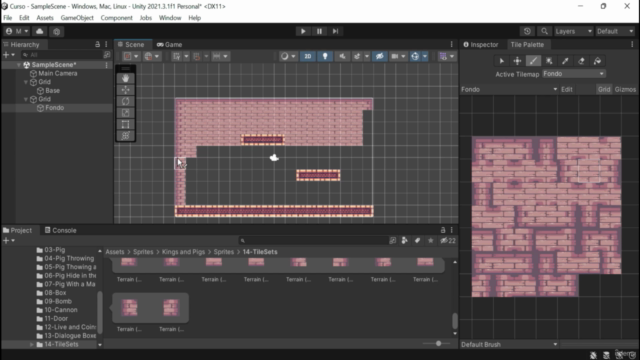Toggle Gizmos in Tile Palette
The width and height of the screenshot is (640, 360).
pos(625,89)
